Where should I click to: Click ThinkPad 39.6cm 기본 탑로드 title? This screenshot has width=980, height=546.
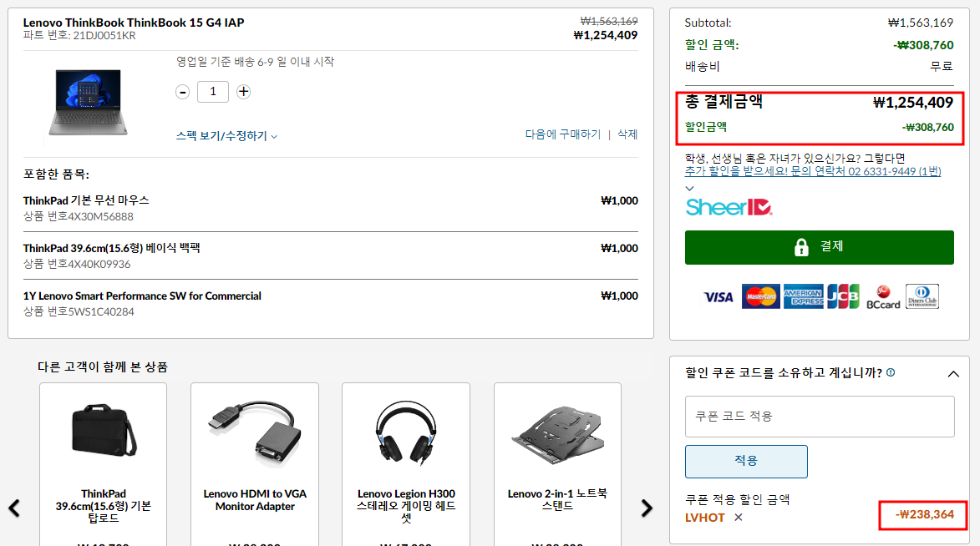(x=103, y=506)
